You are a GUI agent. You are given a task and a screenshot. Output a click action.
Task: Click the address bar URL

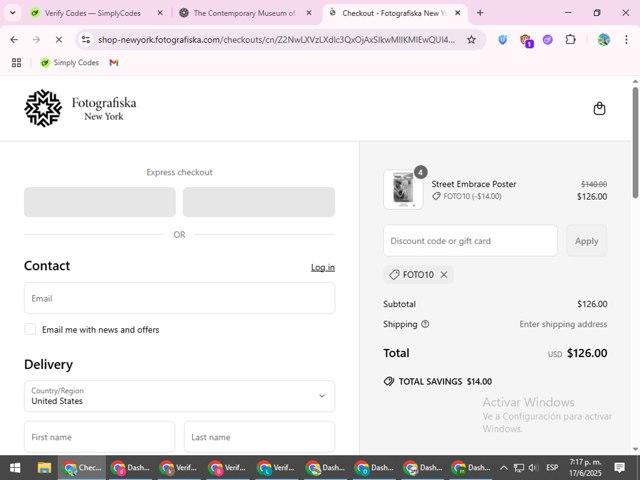tap(276, 40)
